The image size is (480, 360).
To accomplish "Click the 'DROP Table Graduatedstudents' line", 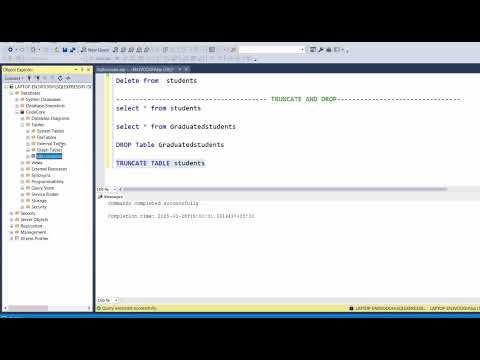I will point(170,145).
